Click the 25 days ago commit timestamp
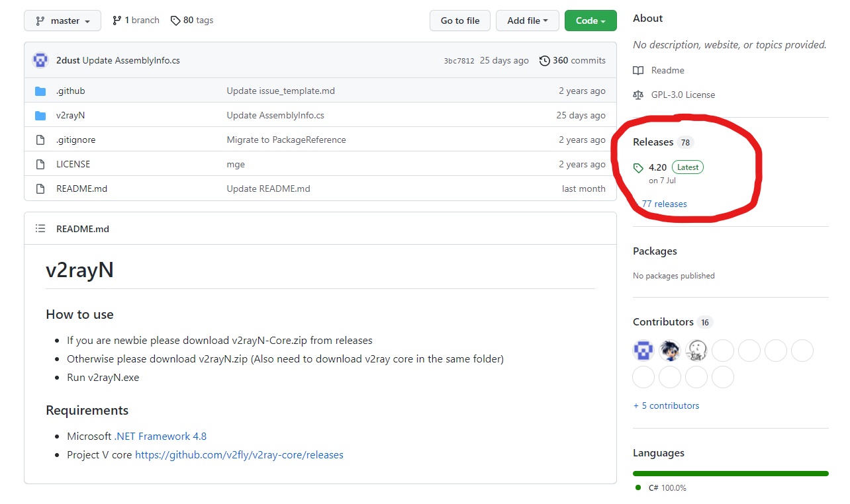This screenshot has height=504, width=850. tap(504, 60)
